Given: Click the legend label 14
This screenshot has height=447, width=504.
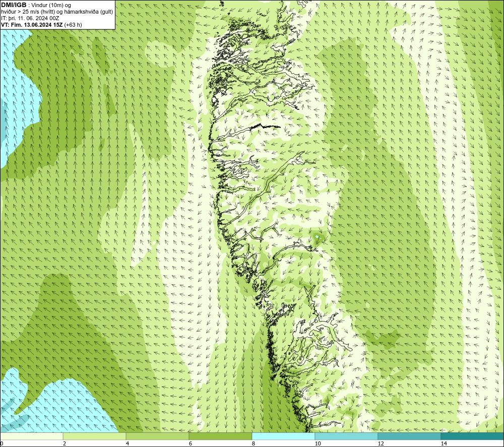Looking at the screenshot, I should [444, 443].
